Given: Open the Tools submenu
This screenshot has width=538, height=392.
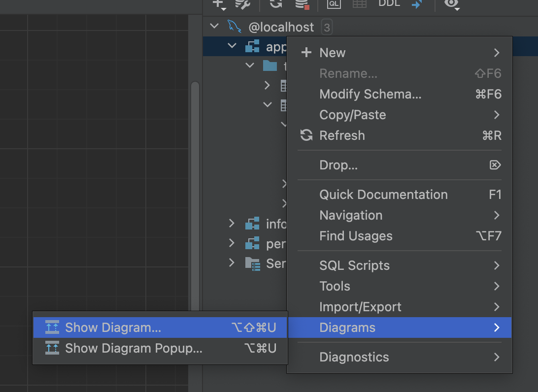Looking at the screenshot, I should click(x=400, y=286).
